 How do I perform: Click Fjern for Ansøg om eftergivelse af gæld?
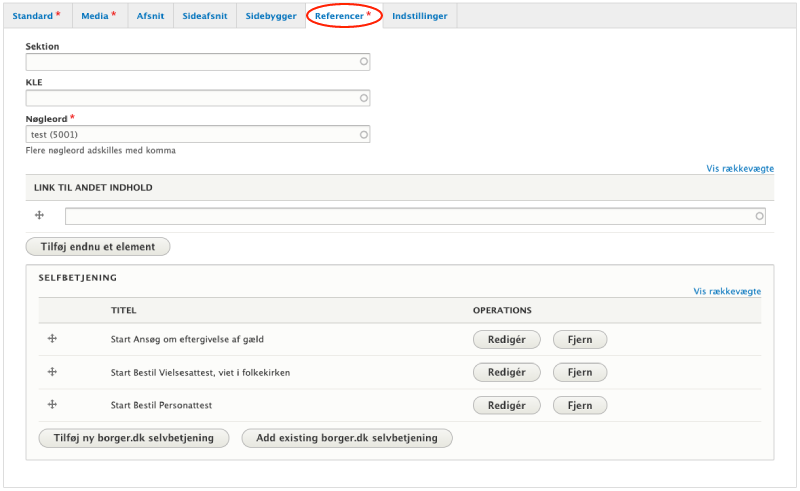[x=580, y=340]
